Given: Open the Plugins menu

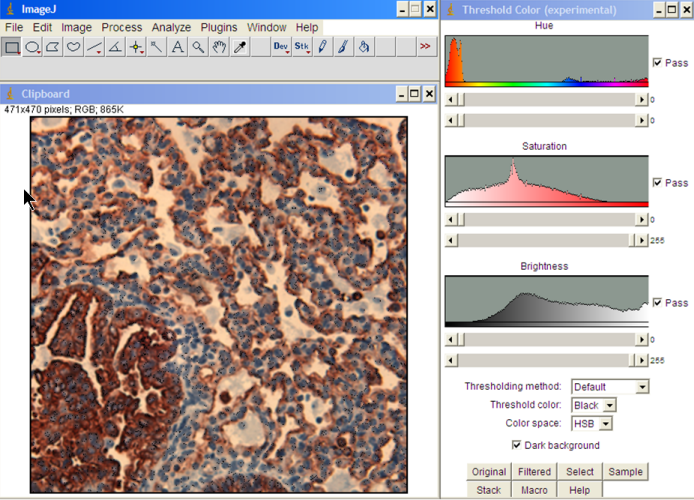Looking at the screenshot, I should [219, 27].
